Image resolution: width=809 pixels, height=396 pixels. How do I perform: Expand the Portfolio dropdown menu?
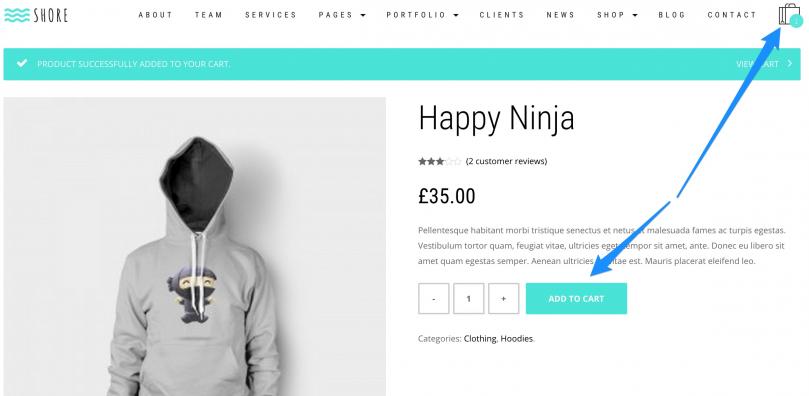(423, 15)
